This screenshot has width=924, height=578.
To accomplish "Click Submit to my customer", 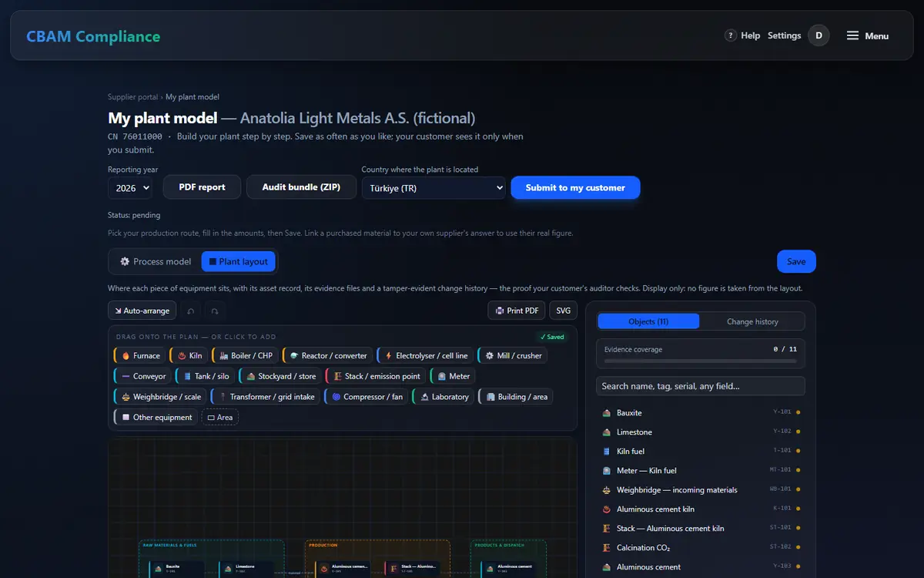I will [x=575, y=187].
